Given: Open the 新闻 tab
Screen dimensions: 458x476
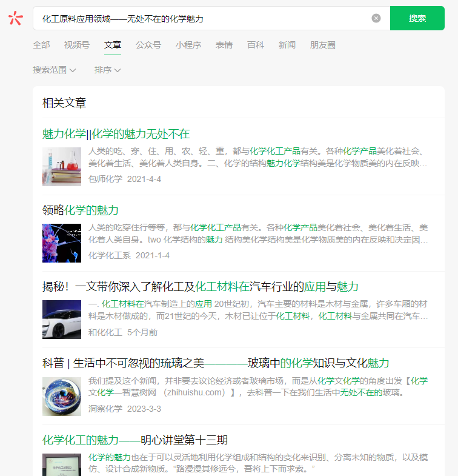Looking at the screenshot, I should tap(287, 45).
